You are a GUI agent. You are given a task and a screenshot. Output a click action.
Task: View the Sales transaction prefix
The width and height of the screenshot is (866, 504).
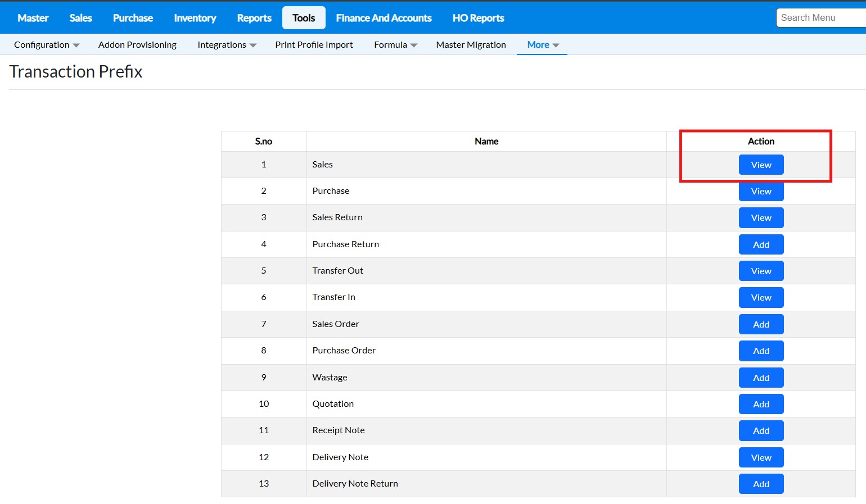coord(761,165)
